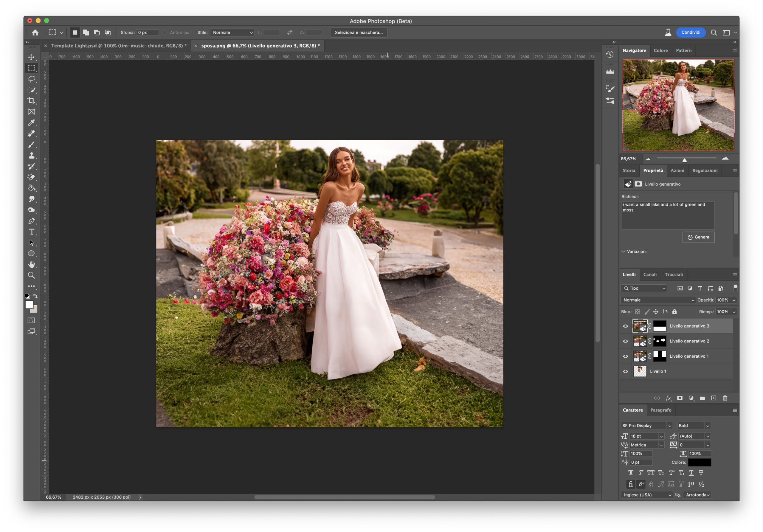Image resolution: width=763 pixels, height=532 pixels.
Task: Switch to the Pattern tab
Action: pos(684,50)
